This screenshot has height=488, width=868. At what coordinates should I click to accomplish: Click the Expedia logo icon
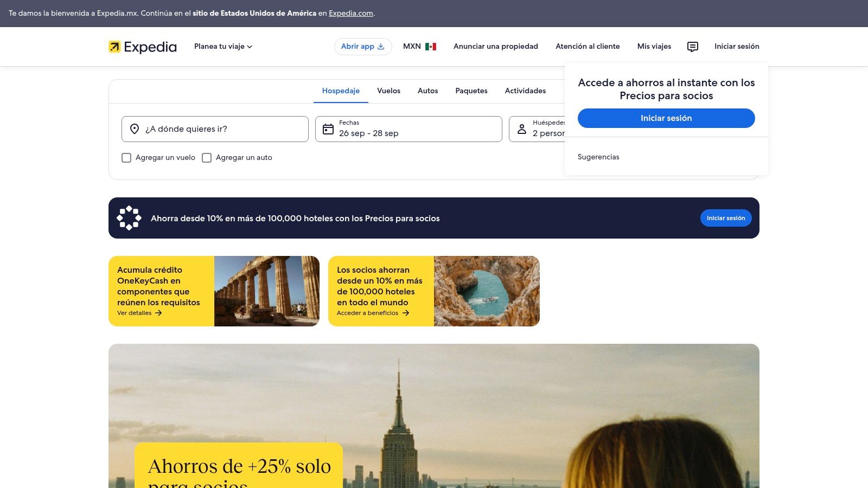114,47
